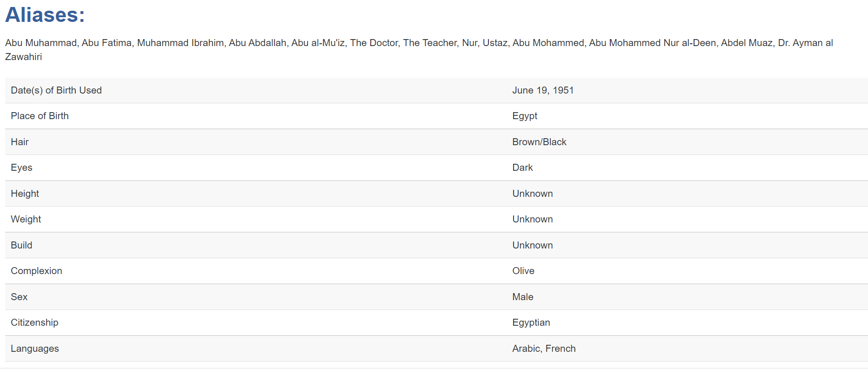The image size is (868, 369).
Task: Select the Height row label
Action: tap(25, 194)
